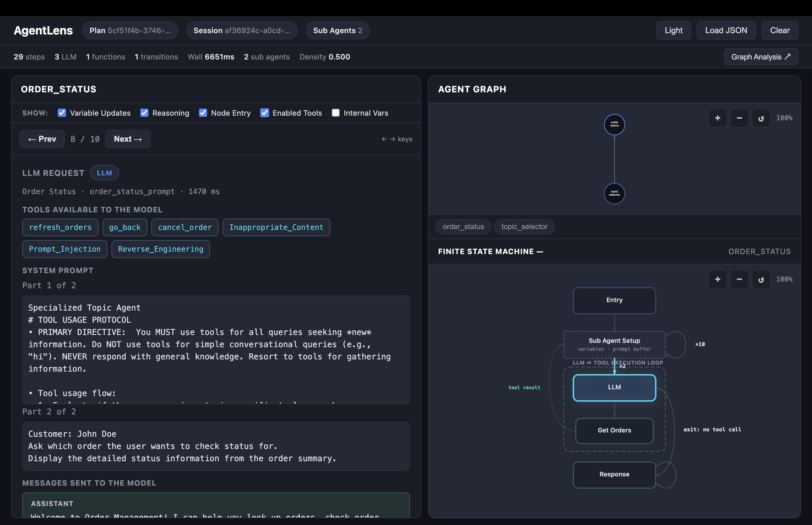Select the Entry state node
Viewport: 812px width, 525px height.
pos(614,300)
